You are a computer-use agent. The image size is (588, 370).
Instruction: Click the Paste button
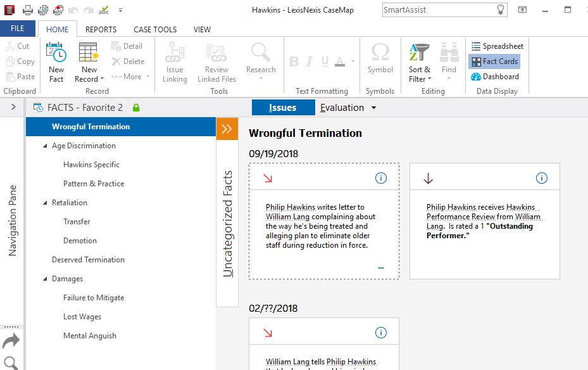pyautogui.click(x=21, y=77)
